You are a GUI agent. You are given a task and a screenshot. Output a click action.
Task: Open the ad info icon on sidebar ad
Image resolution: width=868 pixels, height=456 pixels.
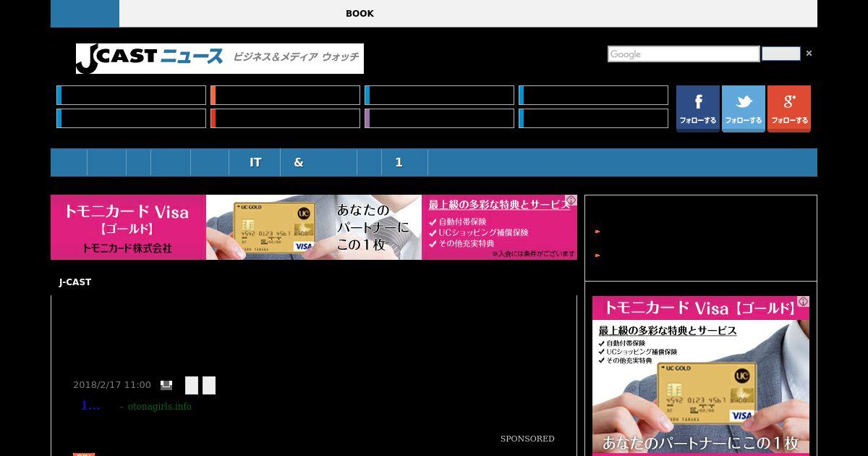(803, 302)
